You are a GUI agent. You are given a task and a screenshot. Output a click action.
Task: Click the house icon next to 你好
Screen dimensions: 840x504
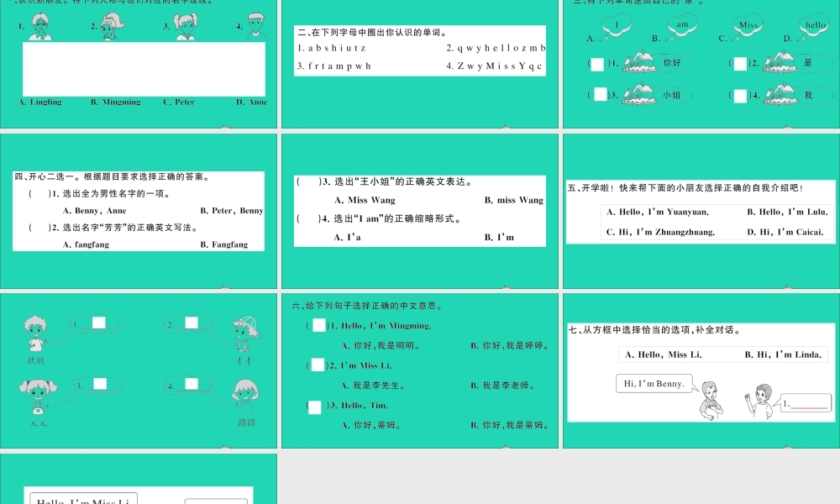click(638, 61)
